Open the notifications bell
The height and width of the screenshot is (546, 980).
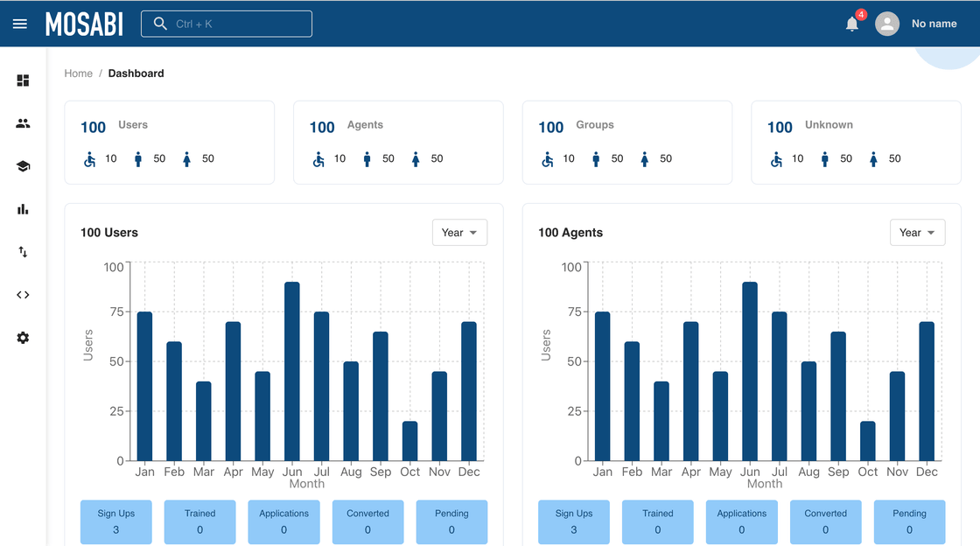pyautogui.click(x=852, y=24)
